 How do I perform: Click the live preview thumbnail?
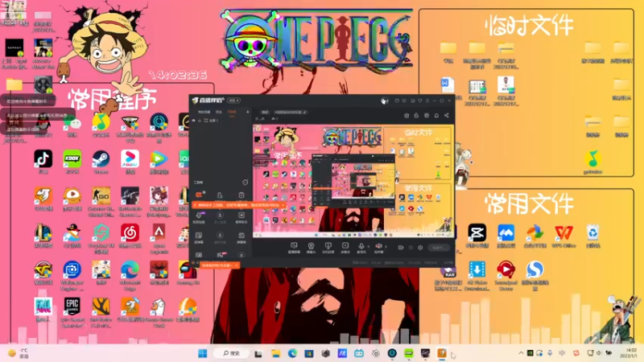[x=353, y=180]
